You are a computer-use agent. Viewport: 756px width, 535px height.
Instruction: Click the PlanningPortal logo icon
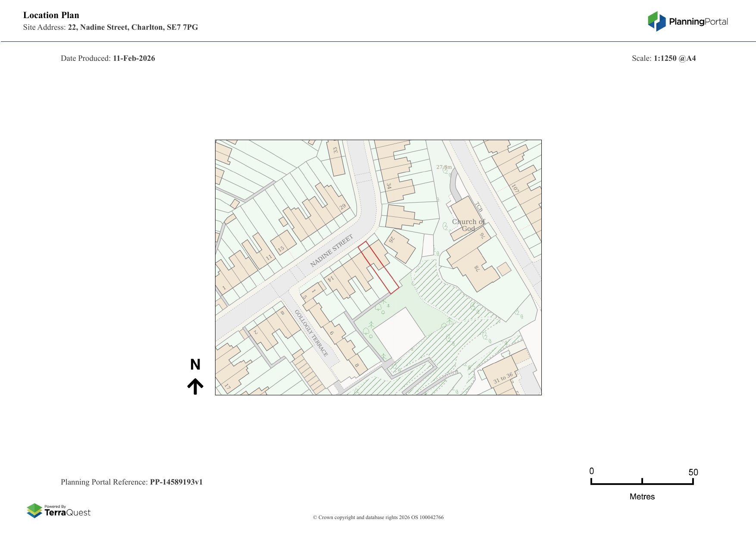coord(656,22)
